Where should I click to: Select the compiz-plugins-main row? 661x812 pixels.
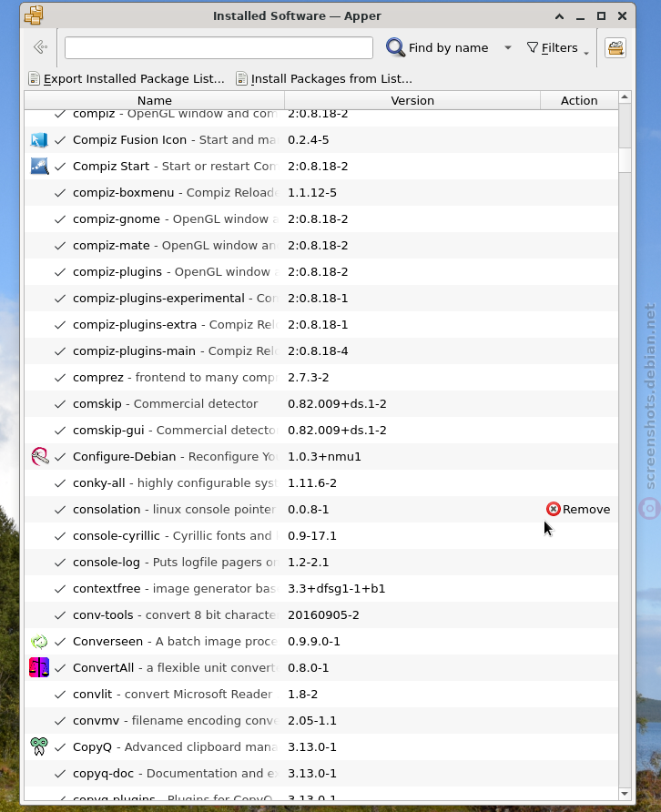321,351
